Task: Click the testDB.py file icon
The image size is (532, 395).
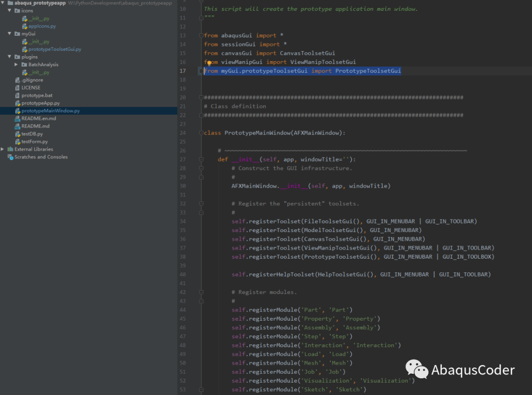Action: tap(18, 133)
